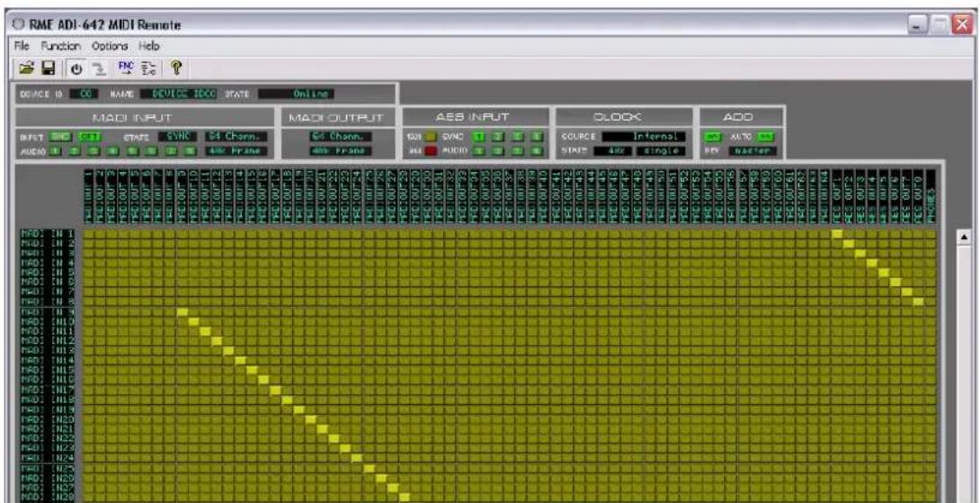
Task: Toggle the power online toolbar button
Action: pyautogui.click(x=76, y=68)
